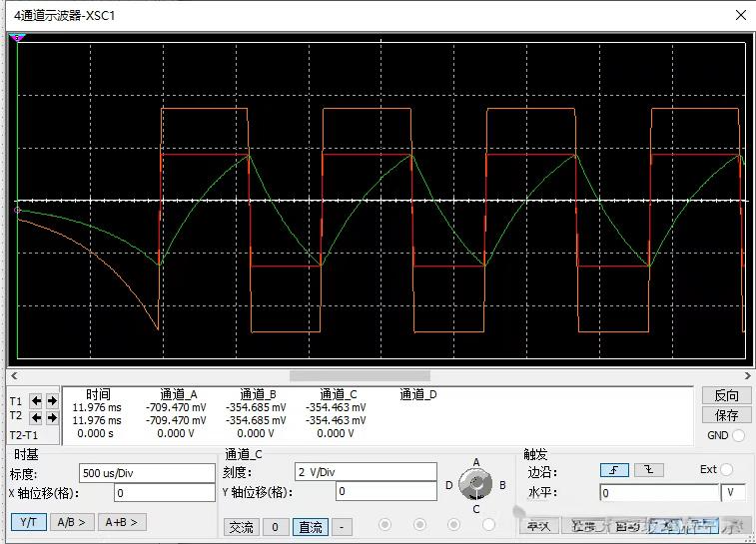The width and height of the screenshot is (756, 544).
Task: Select channel B label on knob
Action: [x=502, y=485]
